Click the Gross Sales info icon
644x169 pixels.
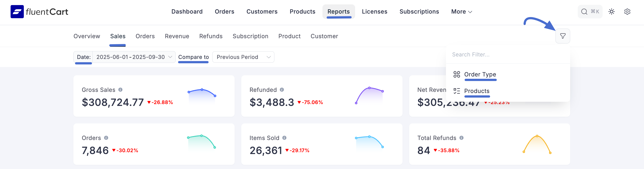tap(121, 90)
